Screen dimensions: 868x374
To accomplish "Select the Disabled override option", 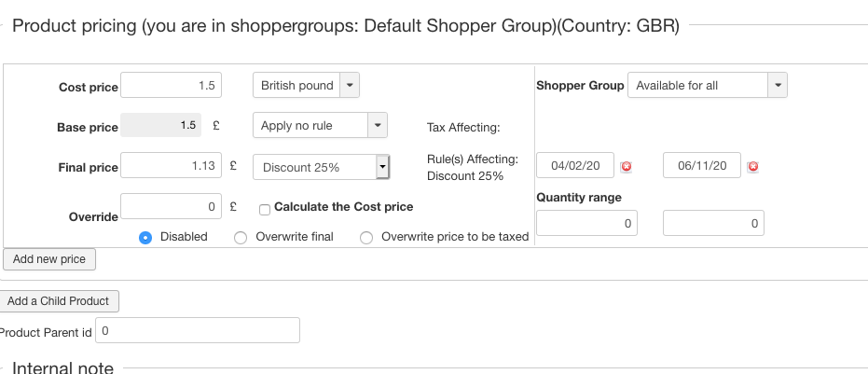I will pos(145,237).
